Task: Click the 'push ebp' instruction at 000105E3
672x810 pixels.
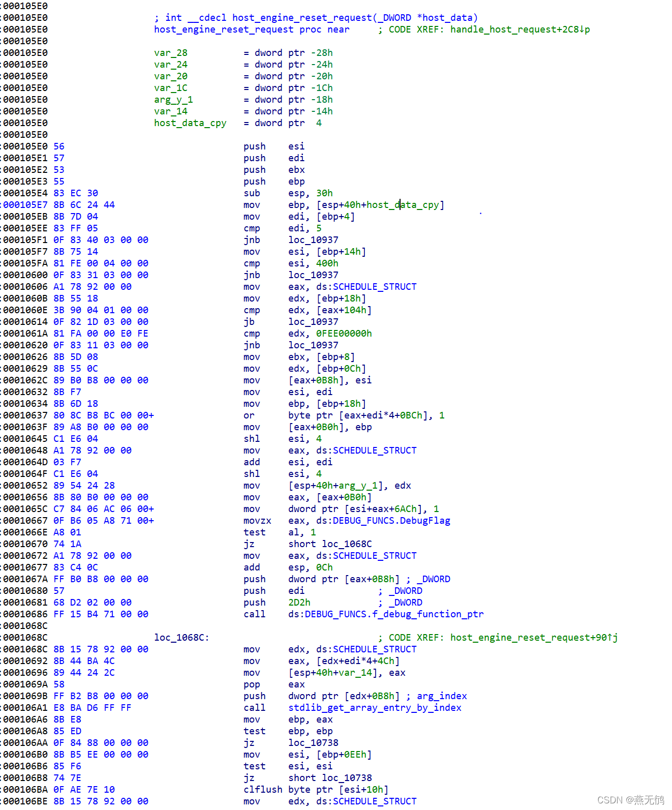Action: pos(274,182)
